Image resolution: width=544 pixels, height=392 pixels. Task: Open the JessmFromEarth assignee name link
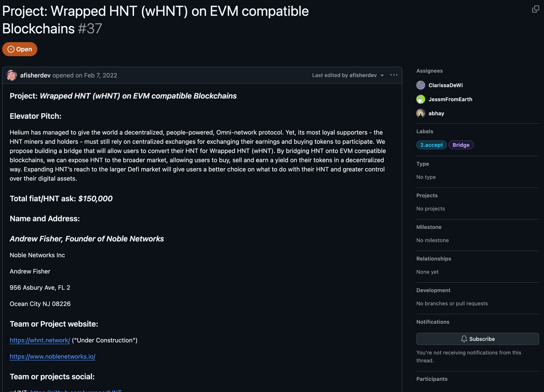450,99
